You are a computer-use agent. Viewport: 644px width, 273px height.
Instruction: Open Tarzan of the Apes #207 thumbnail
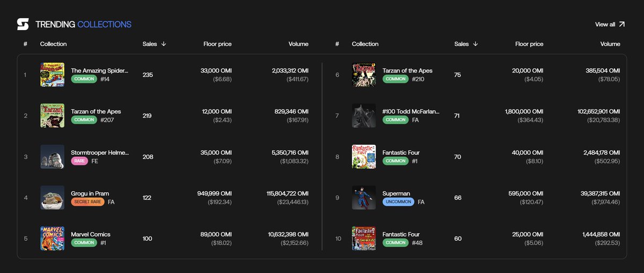pos(52,116)
